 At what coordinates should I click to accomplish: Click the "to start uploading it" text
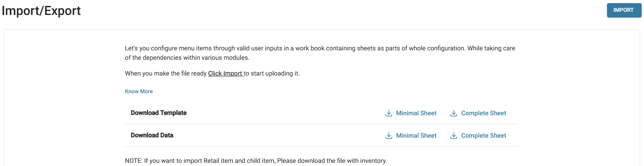pyautogui.click(x=272, y=74)
